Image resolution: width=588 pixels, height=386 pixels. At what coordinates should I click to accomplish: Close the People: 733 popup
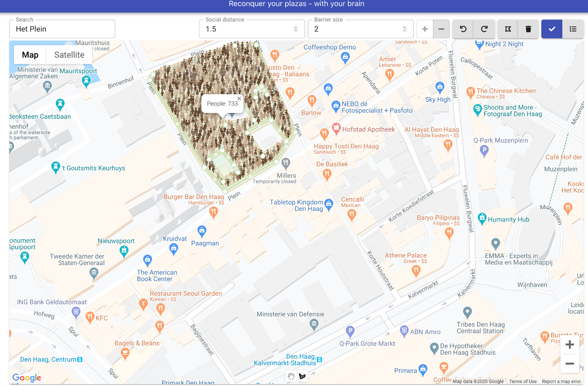point(239,98)
